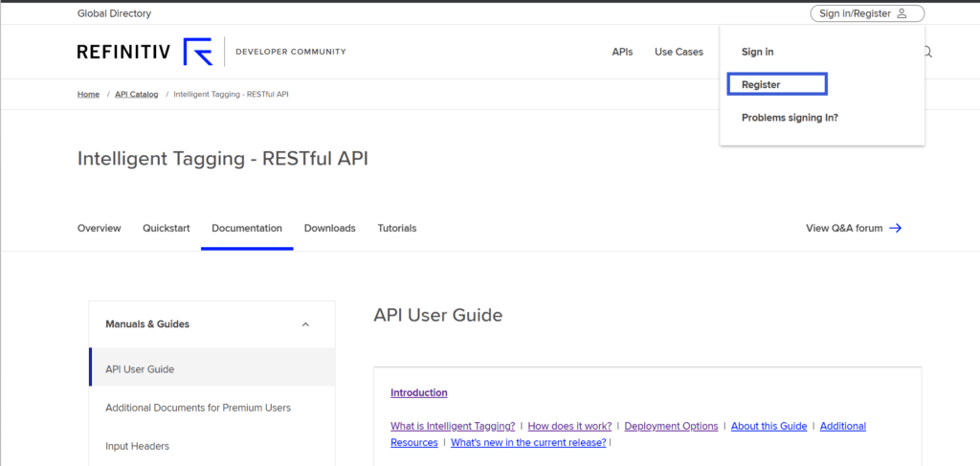Screen dimensions: 980x466
Task: Open the APIs navigation menu
Action: point(622,52)
